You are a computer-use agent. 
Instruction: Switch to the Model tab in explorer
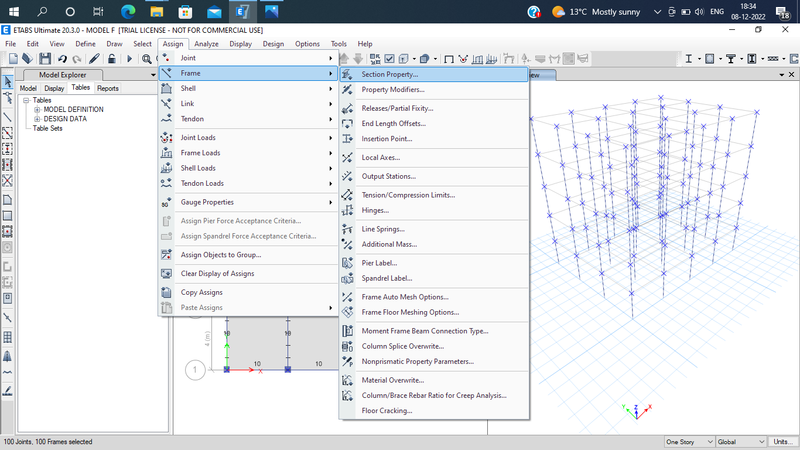pos(28,88)
